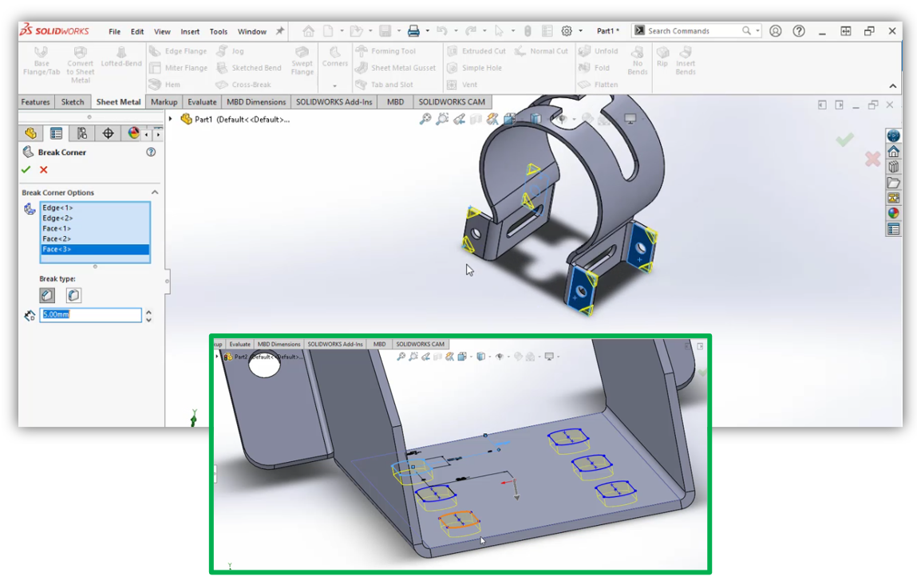Choose the Lofted-Bend tool
This screenshot has height=588, width=917.
coord(121,57)
